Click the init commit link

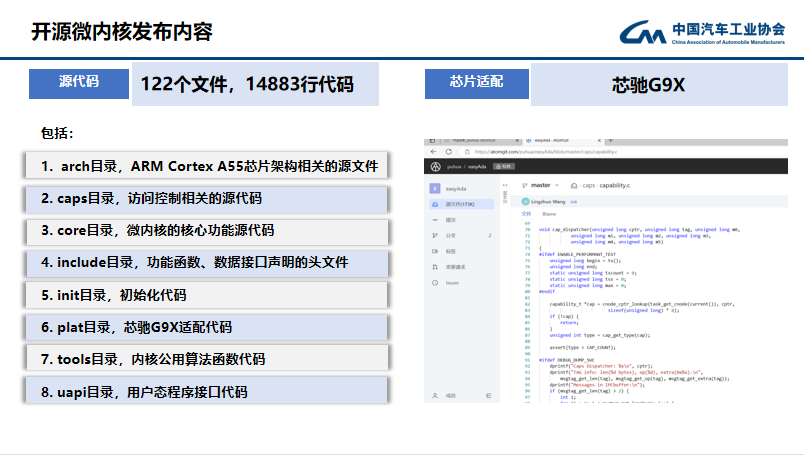click(x=574, y=202)
